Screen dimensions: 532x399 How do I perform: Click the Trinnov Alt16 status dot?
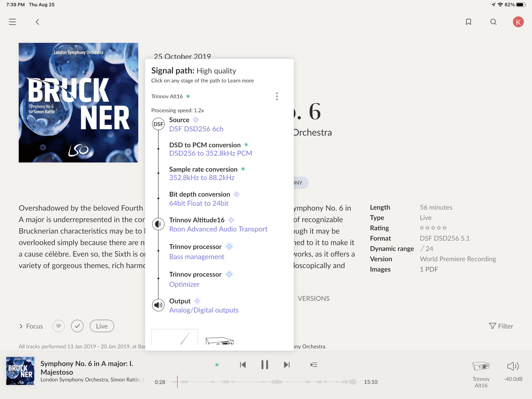point(188,96)
